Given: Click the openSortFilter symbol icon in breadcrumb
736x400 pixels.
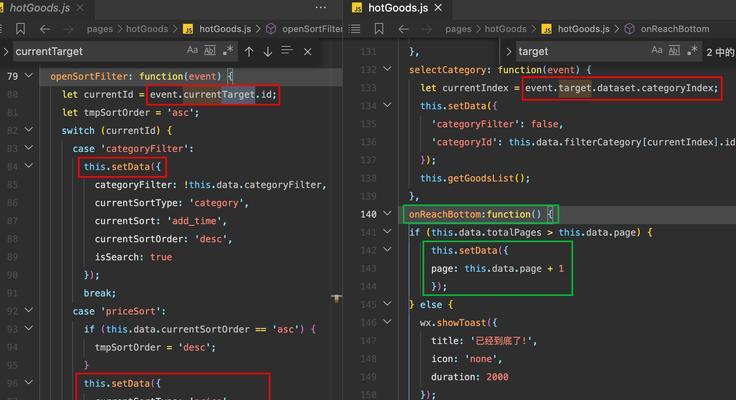Looking at the screenshot, I should (271, 29).
